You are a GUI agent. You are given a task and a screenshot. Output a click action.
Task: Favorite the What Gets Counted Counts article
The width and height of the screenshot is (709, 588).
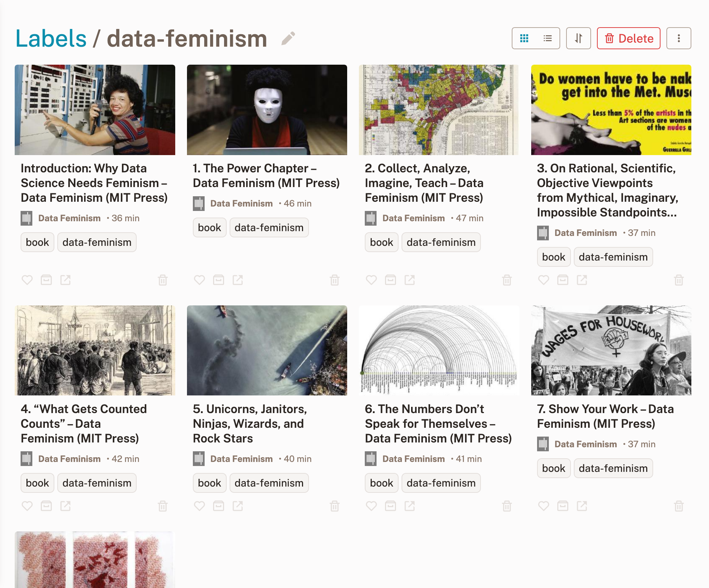pyautogui.click(x=27, y=506)
